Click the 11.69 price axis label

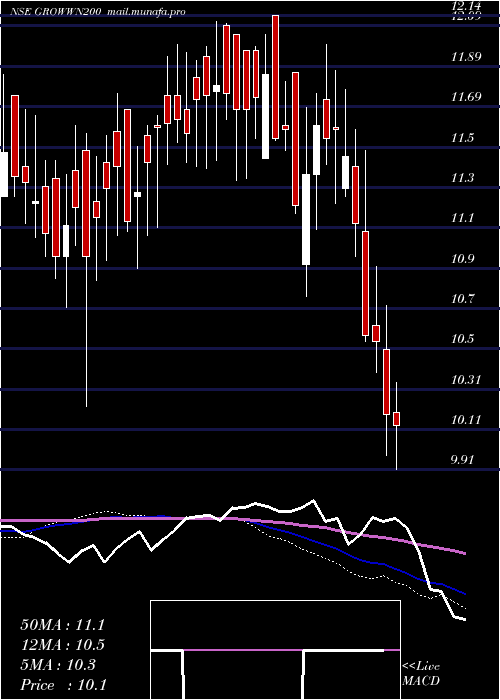point(466,97)
